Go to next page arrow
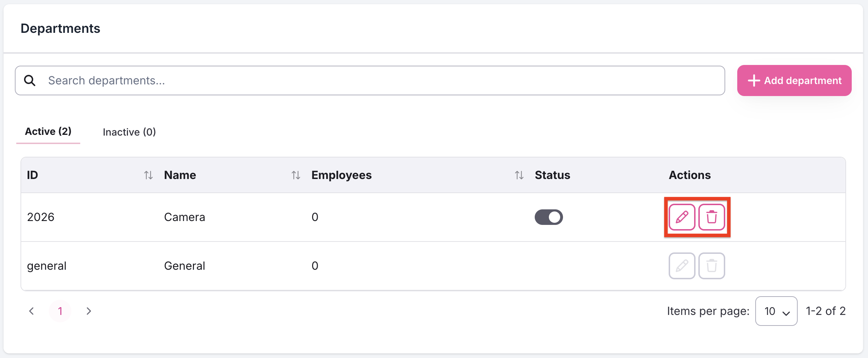The height and width of the screenshot is (358, 868). 89,311
